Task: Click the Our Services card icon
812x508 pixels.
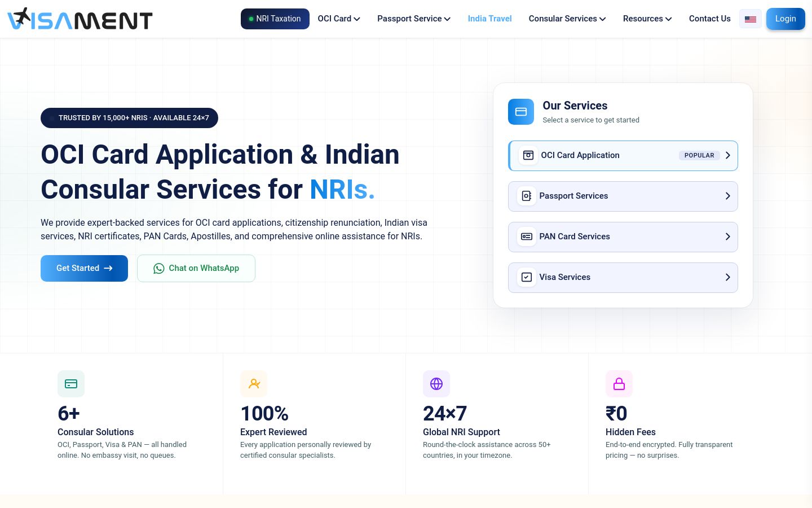Action: (x=521, y=112)
